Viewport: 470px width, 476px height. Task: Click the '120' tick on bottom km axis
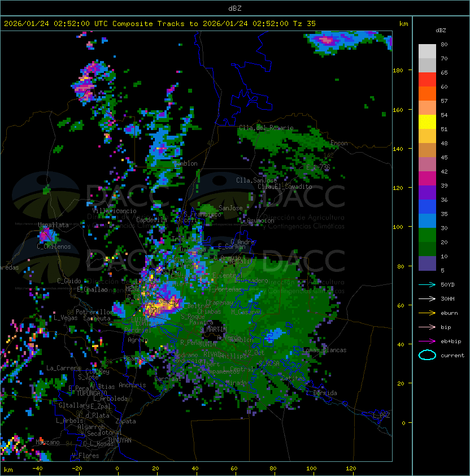pos(351,469)
